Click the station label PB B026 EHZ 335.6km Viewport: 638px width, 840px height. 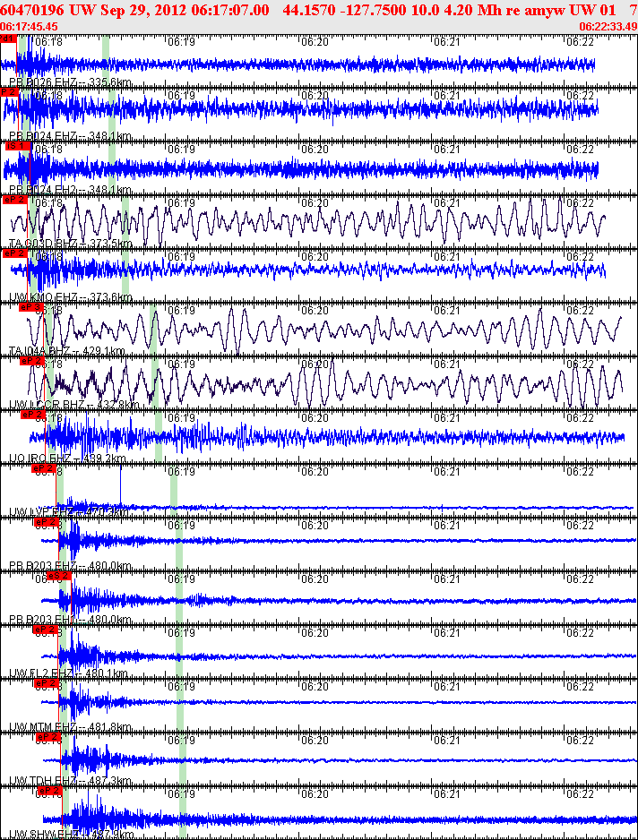click(x=70, y=82)
